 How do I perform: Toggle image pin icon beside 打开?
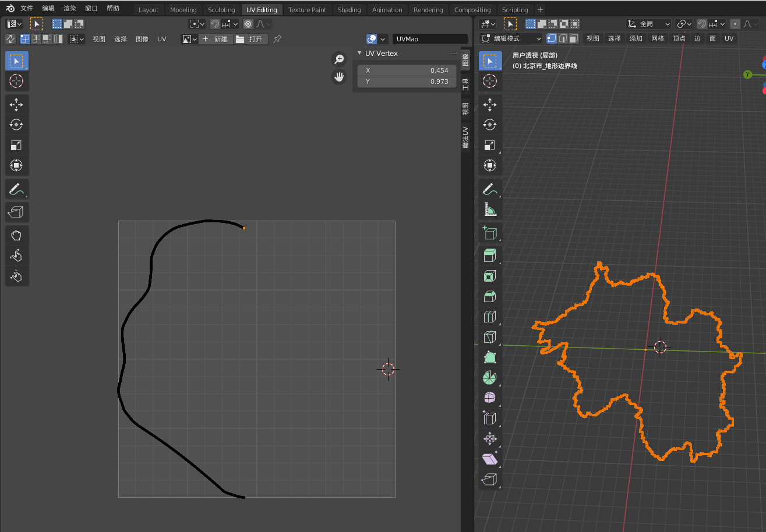click(x=277, y=39)
